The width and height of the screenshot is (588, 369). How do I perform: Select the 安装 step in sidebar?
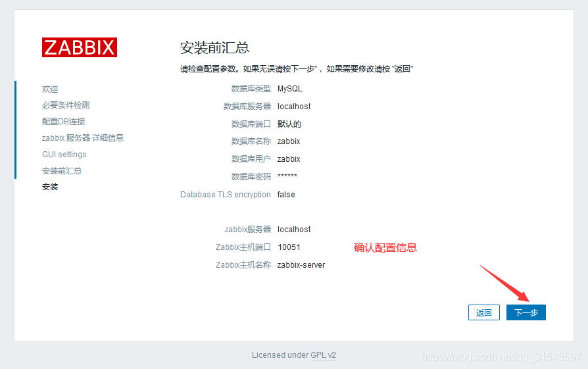(50, 187)
